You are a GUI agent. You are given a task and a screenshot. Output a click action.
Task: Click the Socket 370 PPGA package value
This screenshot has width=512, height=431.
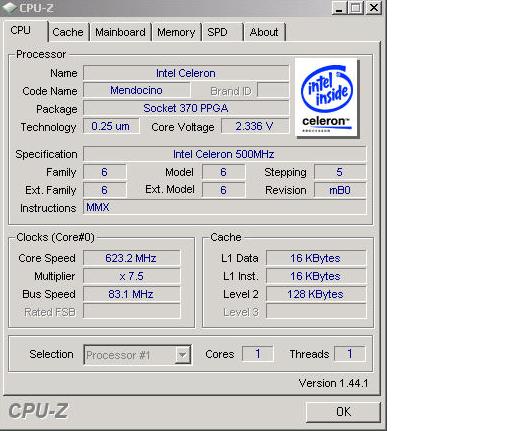coord(186,108)
